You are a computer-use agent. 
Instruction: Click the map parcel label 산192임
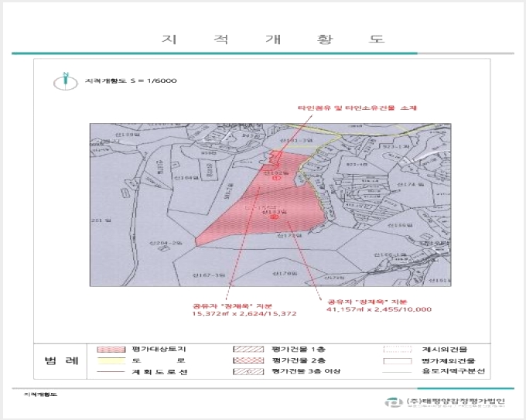coord(275,172)
